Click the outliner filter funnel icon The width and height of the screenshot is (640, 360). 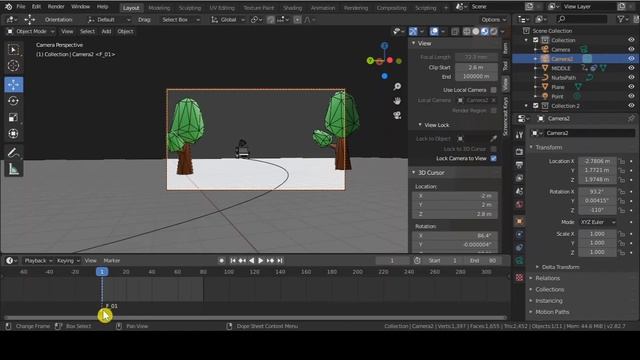pos(621,19)
